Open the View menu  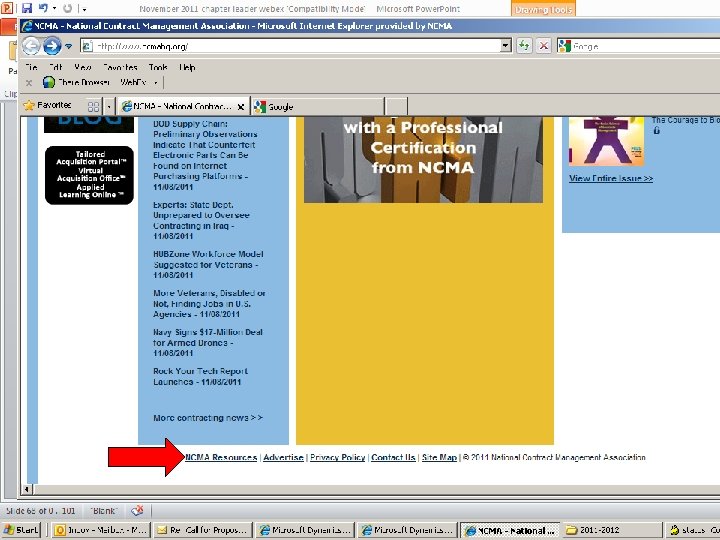[83, 67]
